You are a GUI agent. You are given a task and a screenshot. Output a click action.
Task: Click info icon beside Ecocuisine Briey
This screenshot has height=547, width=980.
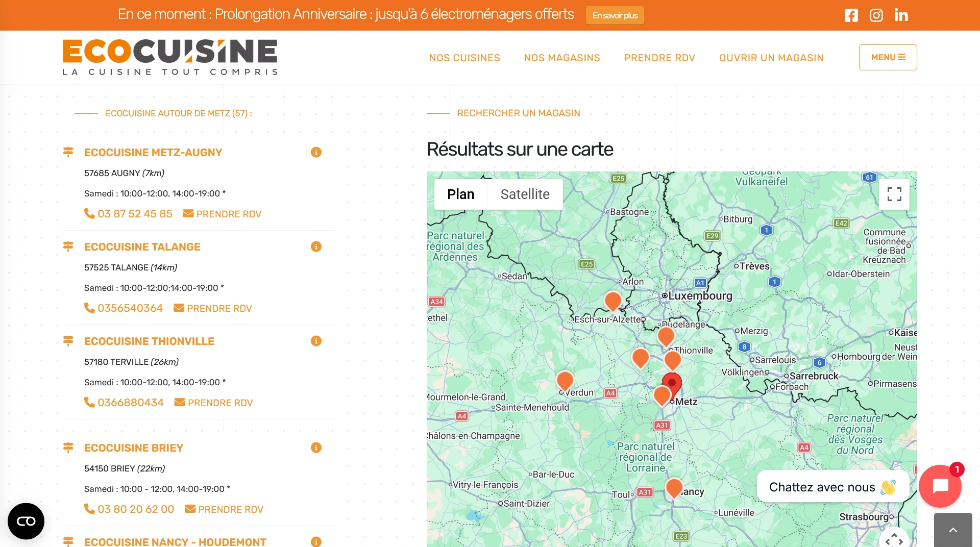coord(316,447)
